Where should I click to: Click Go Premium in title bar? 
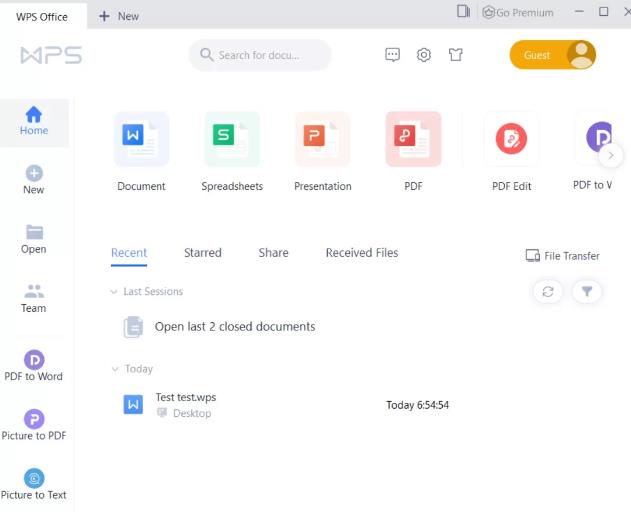518,13
